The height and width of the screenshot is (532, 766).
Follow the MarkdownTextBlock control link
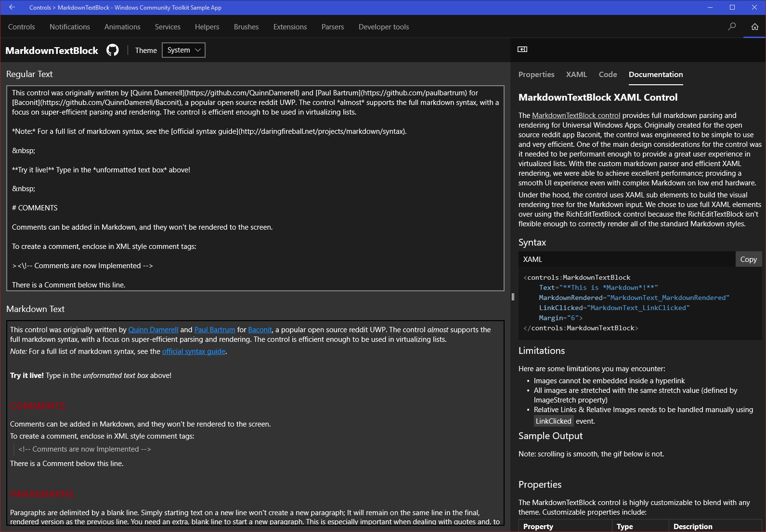pyautogui.click(x=576, y=116)
